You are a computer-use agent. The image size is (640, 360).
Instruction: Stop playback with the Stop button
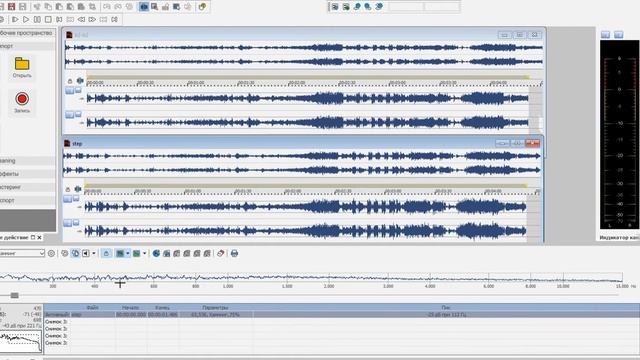point(48,19)
